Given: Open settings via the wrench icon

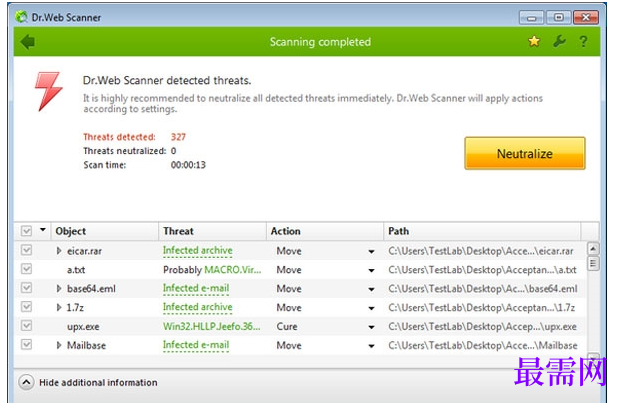Looking at the screenshot, I should point(559,41).
